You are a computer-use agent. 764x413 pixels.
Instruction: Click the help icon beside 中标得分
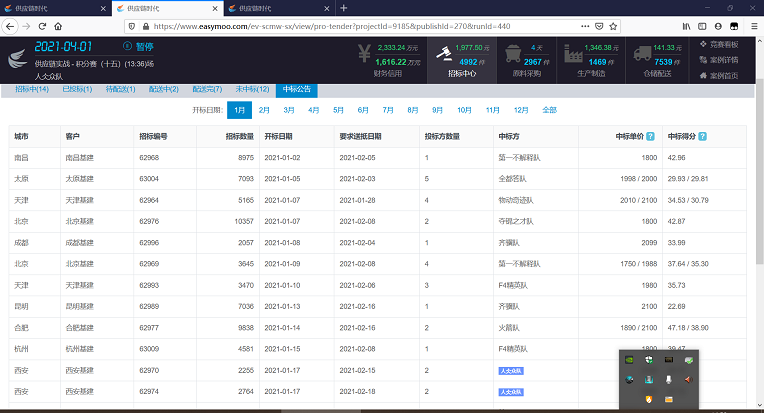pyautogui.click(x=706, y=135)
